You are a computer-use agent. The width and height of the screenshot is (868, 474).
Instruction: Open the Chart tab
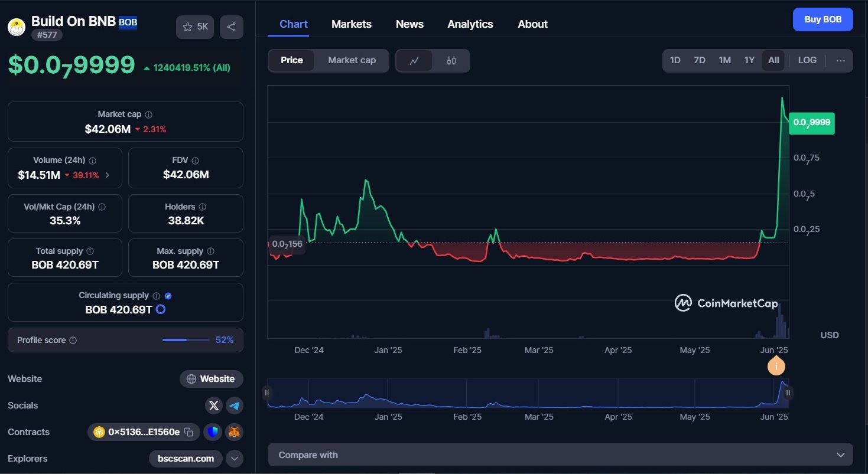point(294,24)
